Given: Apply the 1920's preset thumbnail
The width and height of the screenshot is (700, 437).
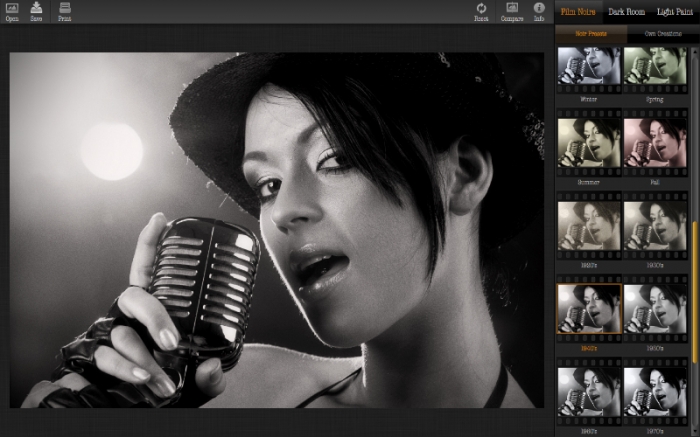Looking at the screenshot, I should 589,226.
